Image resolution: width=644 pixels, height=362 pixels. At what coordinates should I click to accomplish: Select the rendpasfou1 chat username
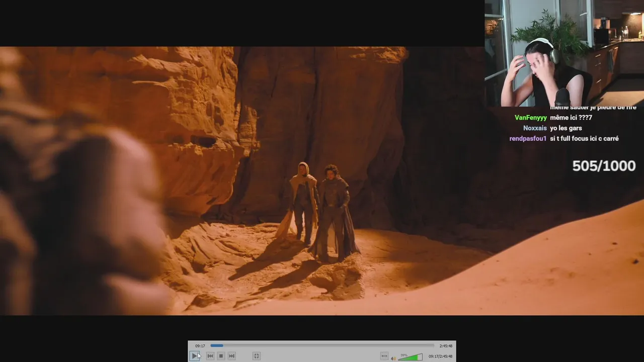pos(528,138)
